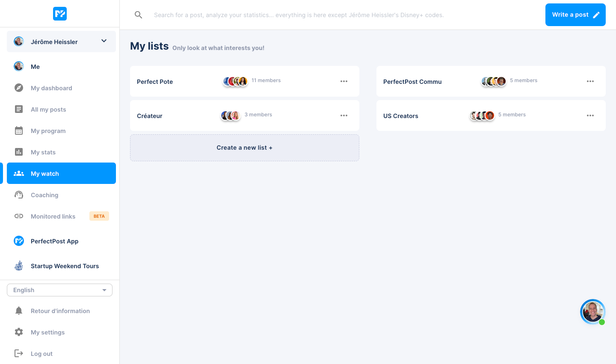Open My dashboard compass icon
The width and height of the screenshot is (616, 364).
[19, 88]
